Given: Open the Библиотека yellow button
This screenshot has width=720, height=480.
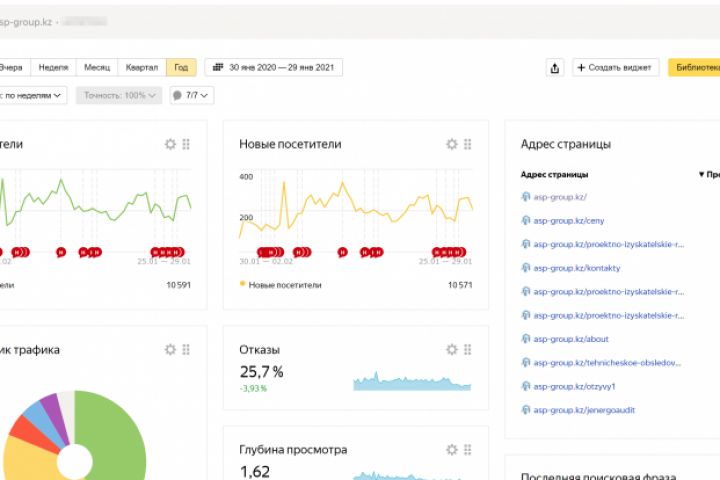Looking at the screenshot, I should tap(694, 68).
